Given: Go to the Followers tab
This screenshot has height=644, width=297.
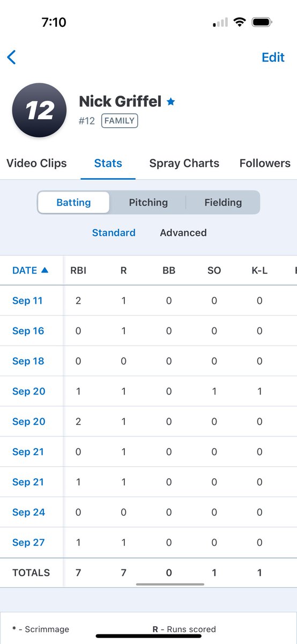Looking at the screenshot, I should (265, 163).
